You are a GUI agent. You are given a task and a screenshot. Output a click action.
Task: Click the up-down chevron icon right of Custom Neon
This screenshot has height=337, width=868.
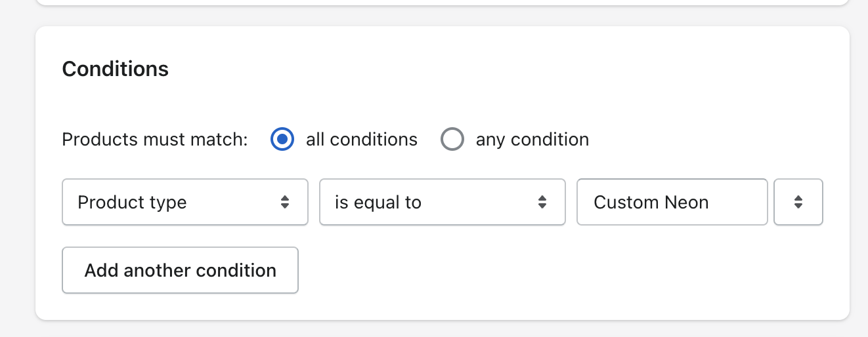pos(798,202)
